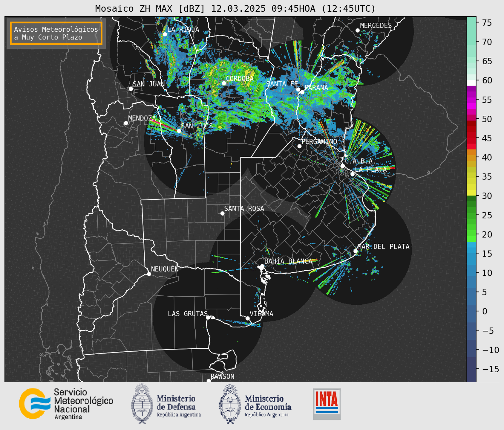
Task: Click the Las Grutas city marker
Action: click(208, 317)
